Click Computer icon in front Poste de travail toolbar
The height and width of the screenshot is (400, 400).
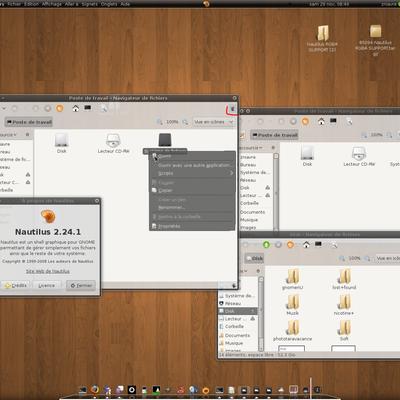coord(87,108)
